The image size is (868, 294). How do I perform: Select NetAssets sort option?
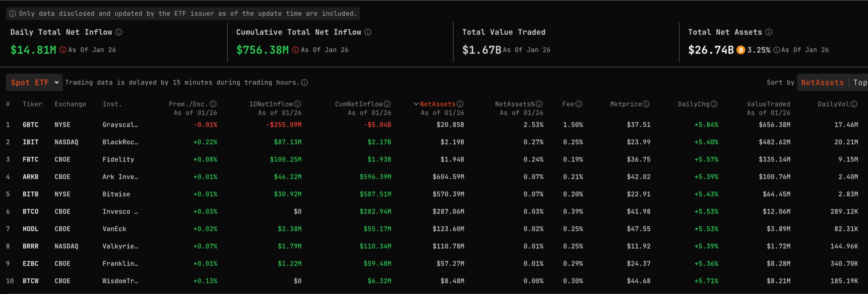click(822, 83)
